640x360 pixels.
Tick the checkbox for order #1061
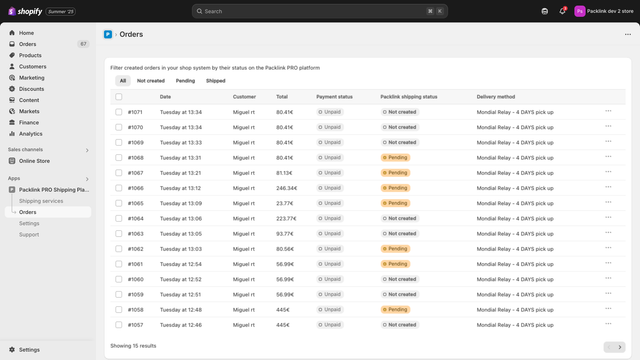pyautogui.click(x=118, y=264)
